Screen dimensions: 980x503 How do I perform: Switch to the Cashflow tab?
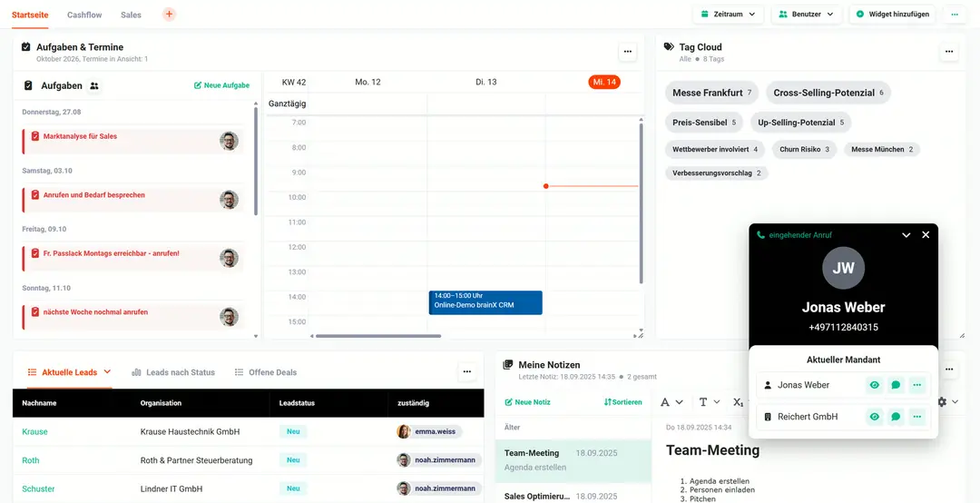tap(84, 15)
